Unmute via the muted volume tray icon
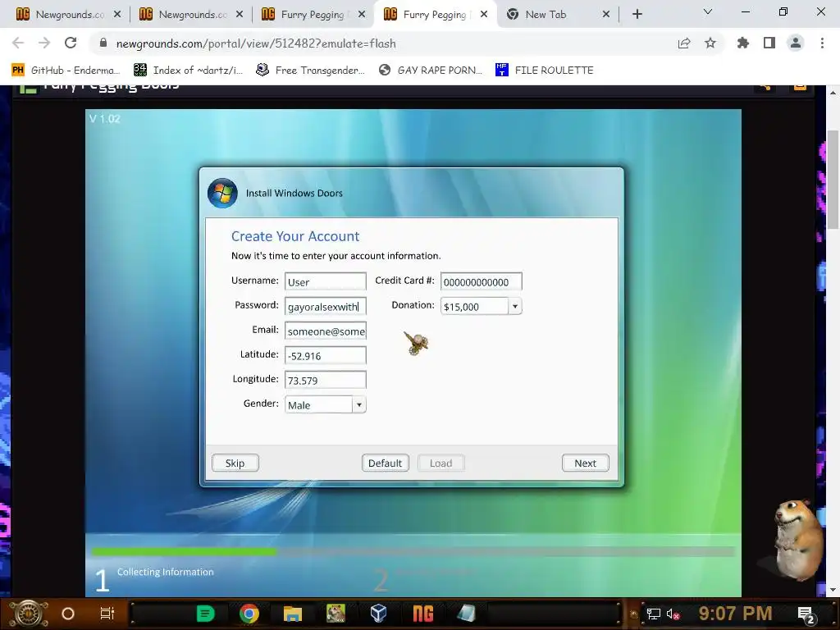The image size is (840, 630). 673,614
